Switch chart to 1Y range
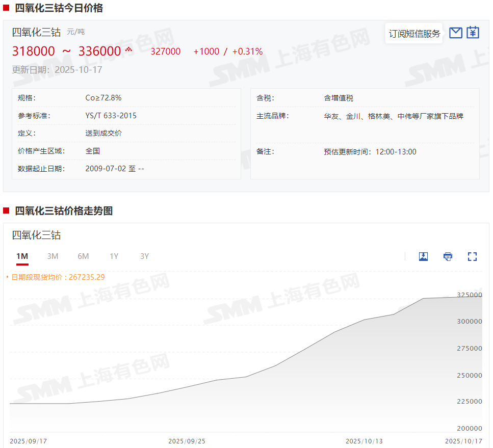The width and height of the screenshot is (493, 448). coord(114,256)
